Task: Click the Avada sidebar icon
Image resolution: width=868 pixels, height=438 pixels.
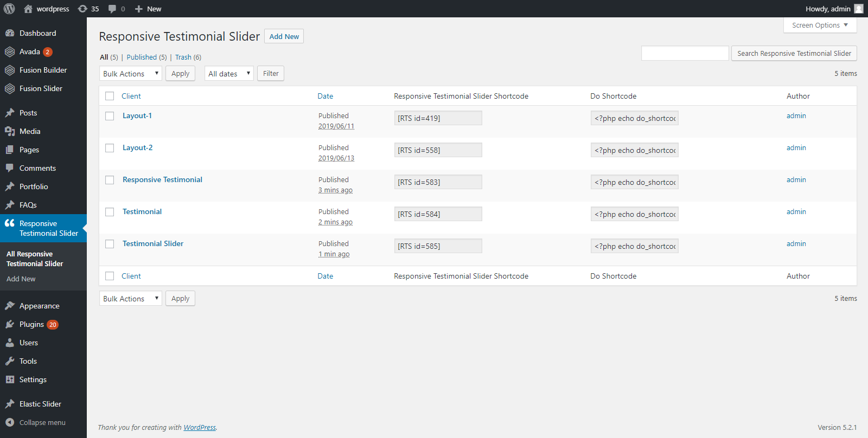Action: pos(10,51)
